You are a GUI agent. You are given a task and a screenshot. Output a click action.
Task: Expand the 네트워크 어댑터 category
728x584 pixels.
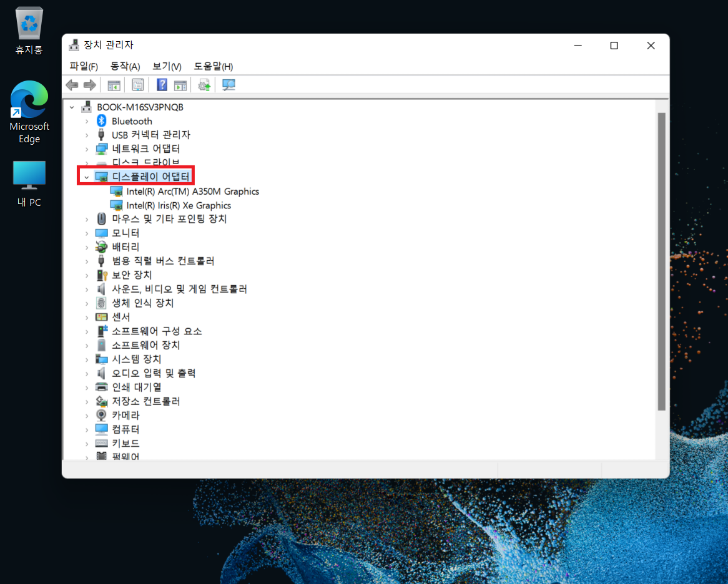87,149
